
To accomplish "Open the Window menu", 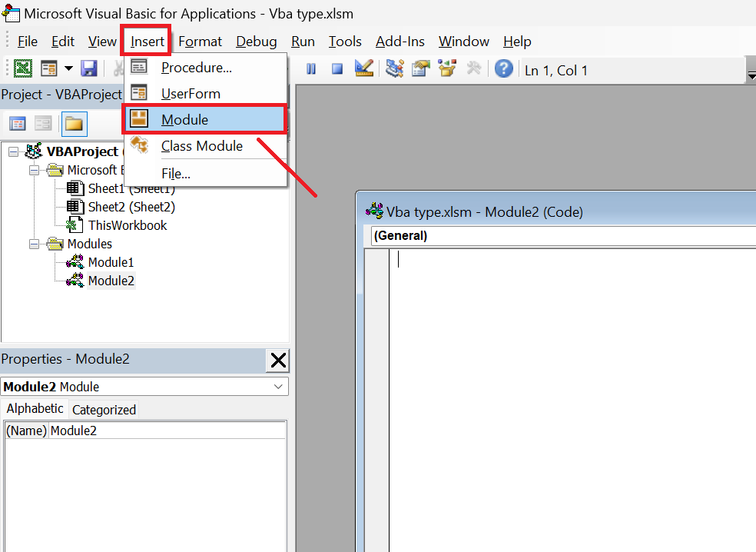I will [x=464, y=42].
